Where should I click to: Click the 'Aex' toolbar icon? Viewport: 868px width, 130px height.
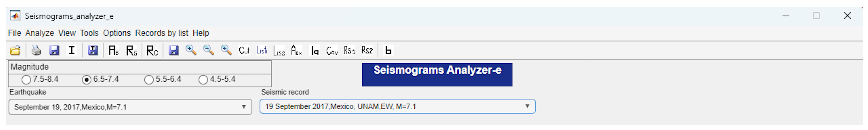coord(296,51)
